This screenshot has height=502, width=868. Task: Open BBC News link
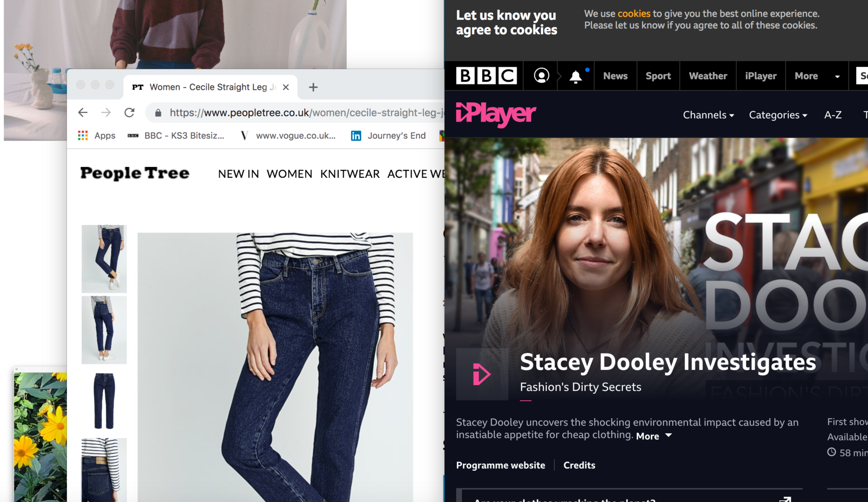click(x=615, y=76)
